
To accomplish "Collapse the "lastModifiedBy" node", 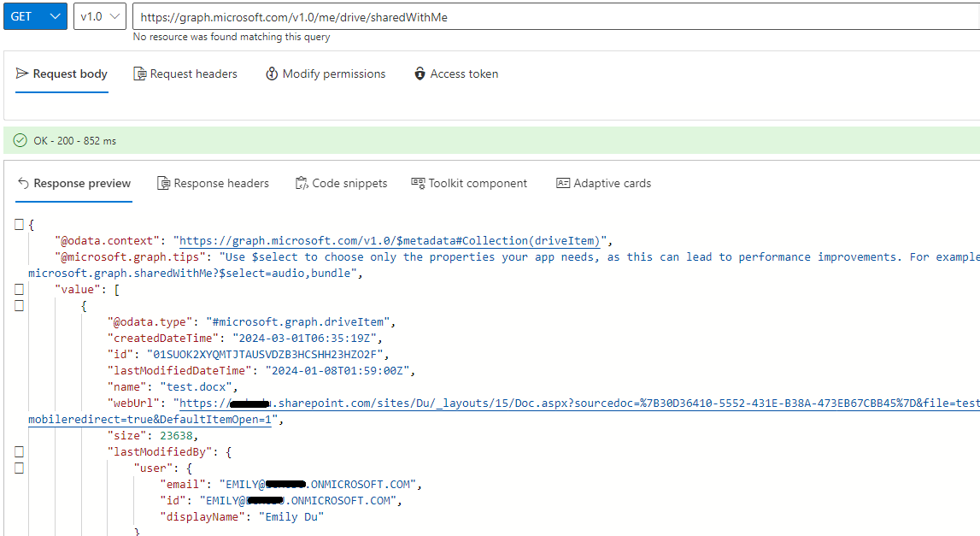I will pos(20,451).
